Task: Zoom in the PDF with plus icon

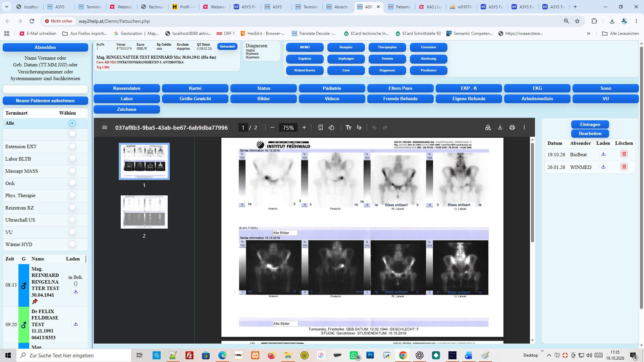Action: coord(304,127)
